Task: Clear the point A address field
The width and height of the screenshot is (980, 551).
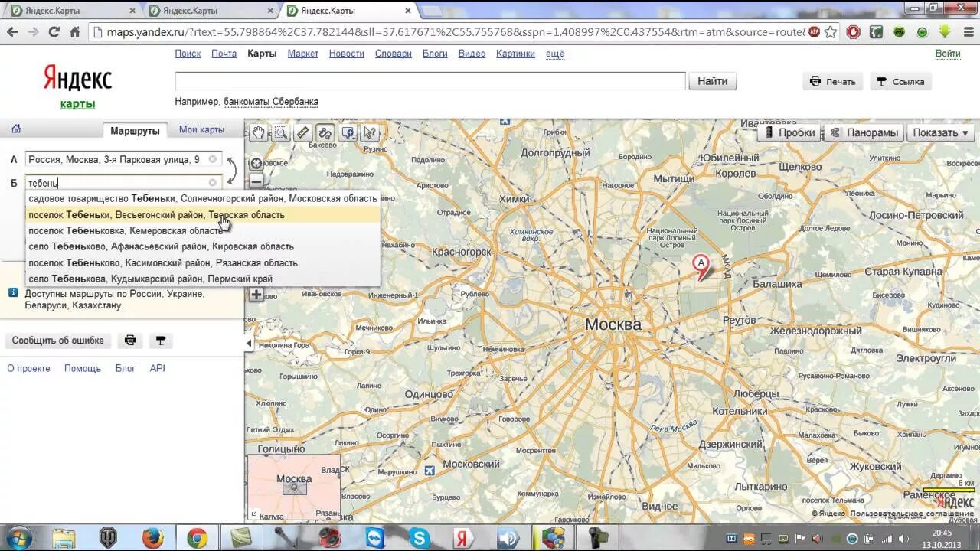Action: (213, 160)
